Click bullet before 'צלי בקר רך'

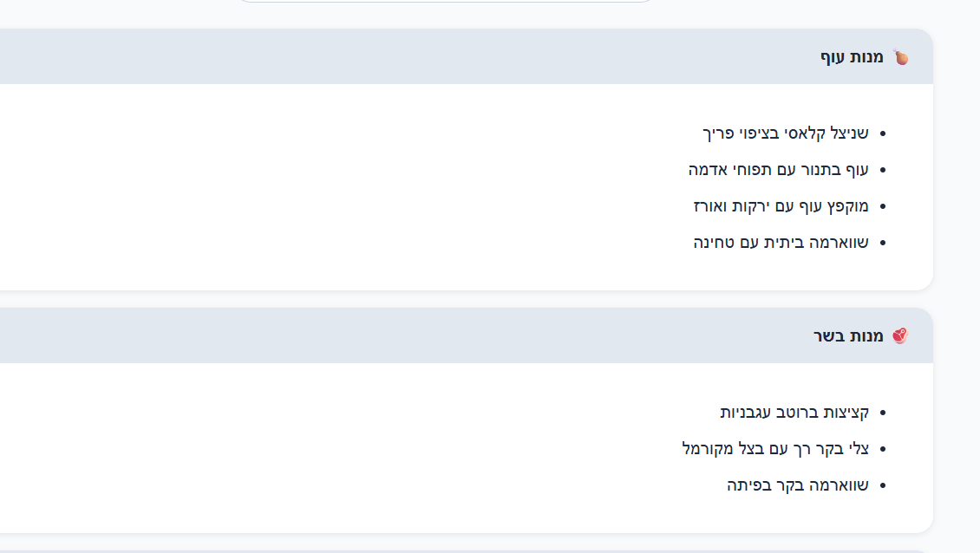point(883,449)
